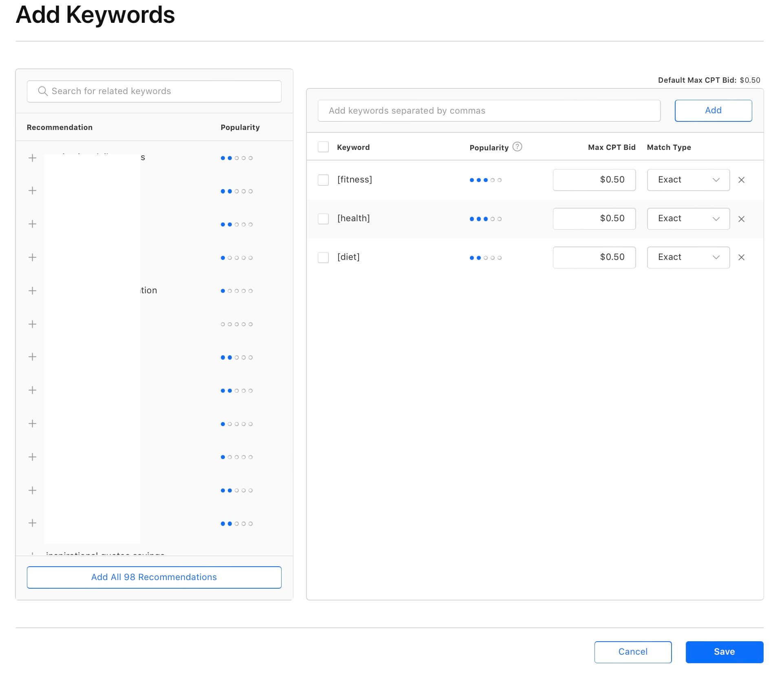This screenshot has height=673, width=784.
Task: Click plus icon on first recommendation row
Action: tap(33, 158)
